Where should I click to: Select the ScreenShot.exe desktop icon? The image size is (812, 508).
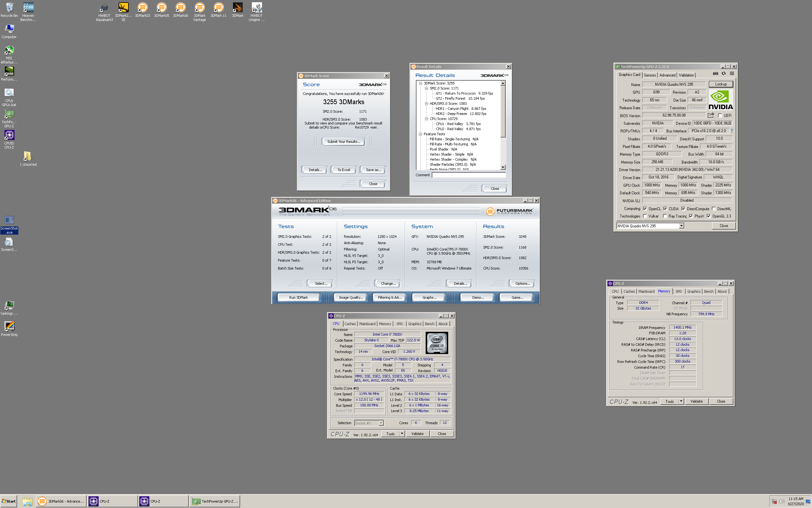pyautogui.click(x=10, y=224)
